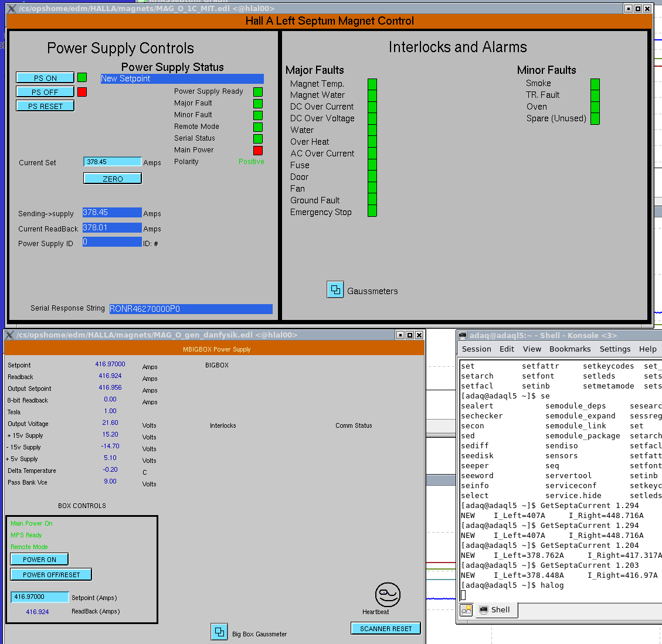662x644 pixels.
Task: Click the Konsole window title icon
Action: coord(463,336)
